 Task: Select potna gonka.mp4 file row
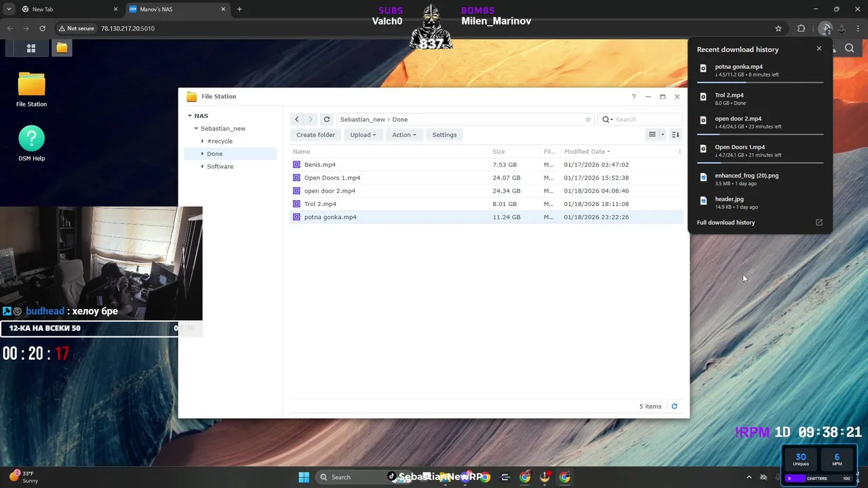click(x=486, y=217)
